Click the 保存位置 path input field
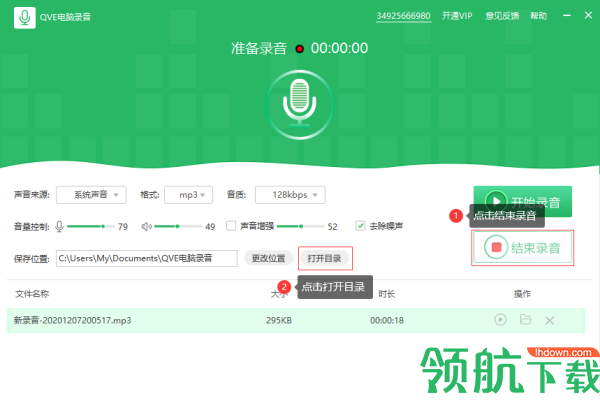This screenshot has width=600, height=400. point(147,258)
